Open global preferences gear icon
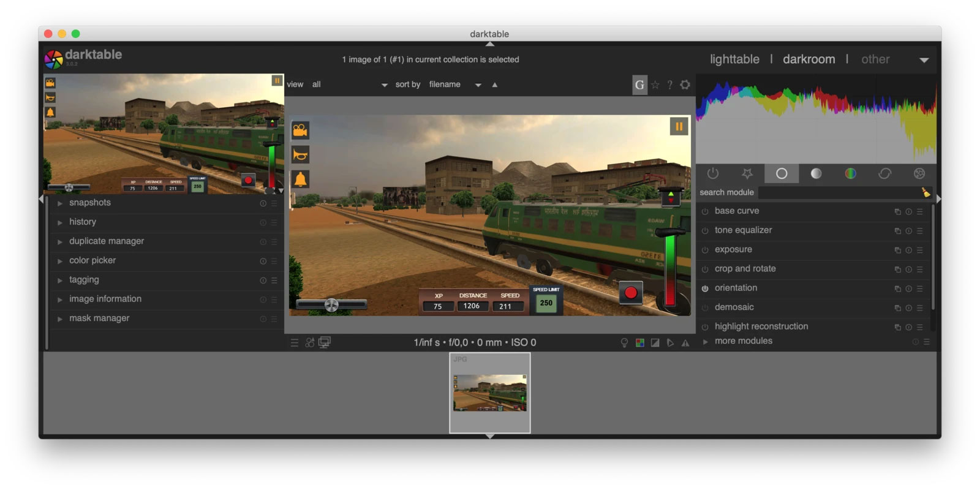The height and width of the screenshot is (490, 980). 685,85
